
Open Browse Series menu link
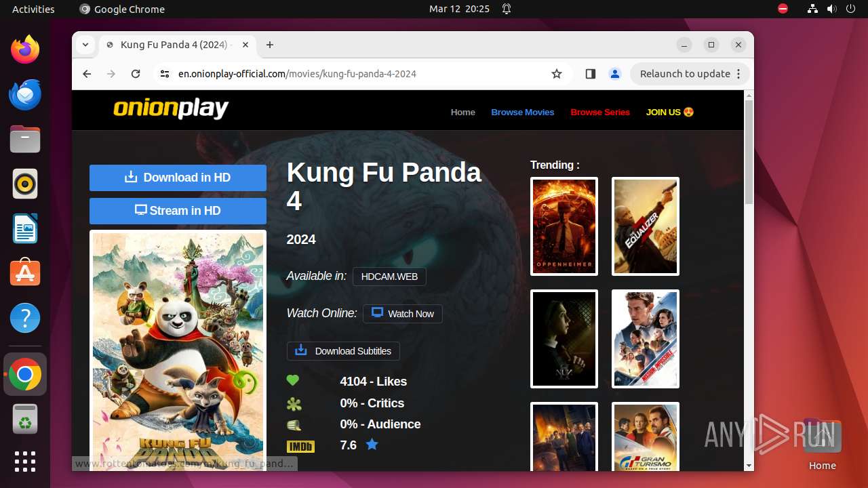pos(600,113)
